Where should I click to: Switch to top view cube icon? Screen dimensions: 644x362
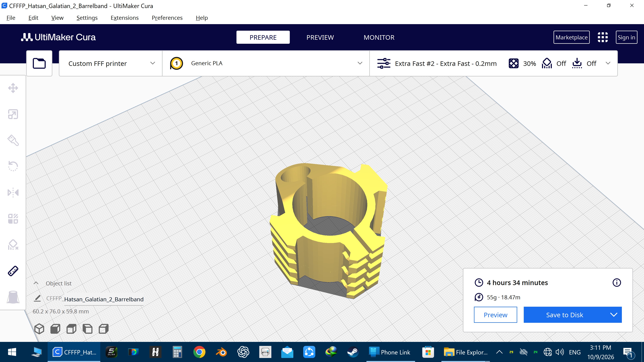point(71,329)
